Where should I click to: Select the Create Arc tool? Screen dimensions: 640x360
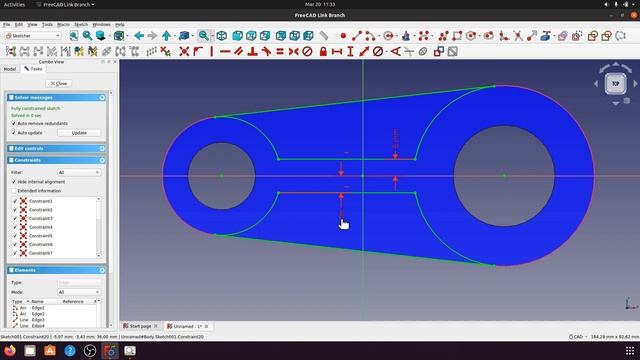pyautogui.click(x=370, y=36)
